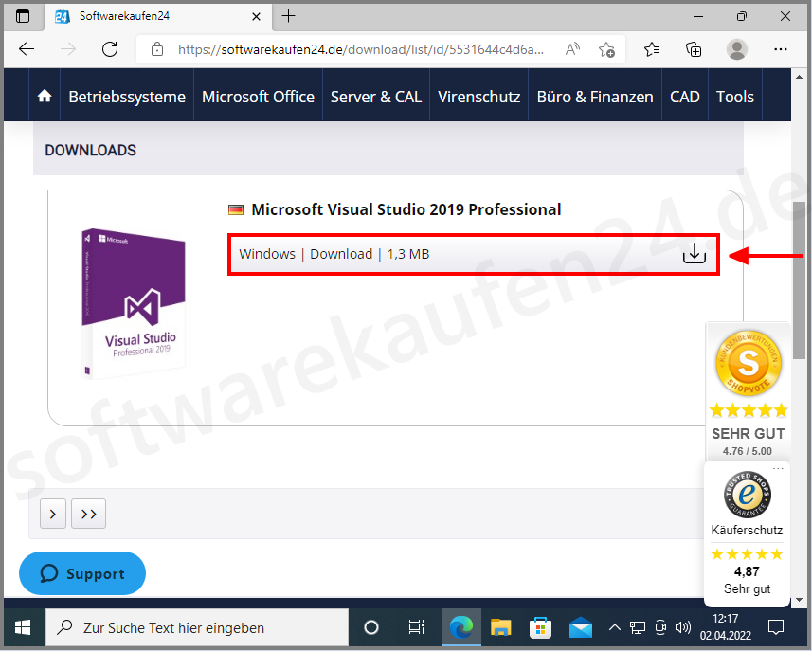Open File Explorer from taskbar
Image resolution: width=812 pixels, height=651 pixels.
501,627
